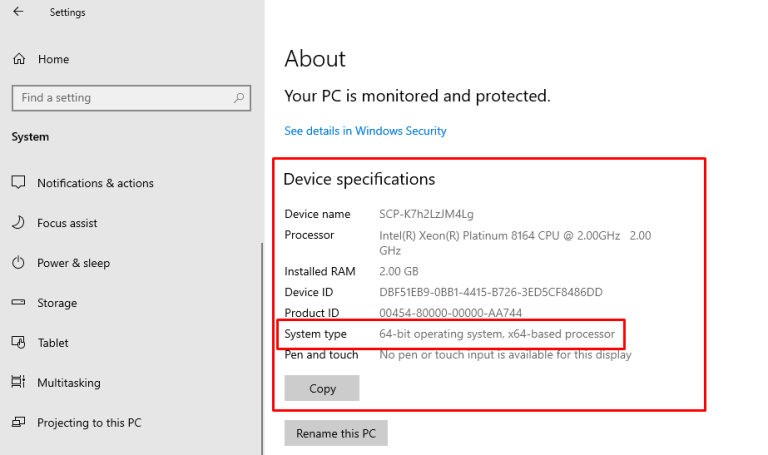Image resolution: width=768 pixels, height=455 pixels.
Task: Click the Storage drive icon
Action: click(18, 302)
